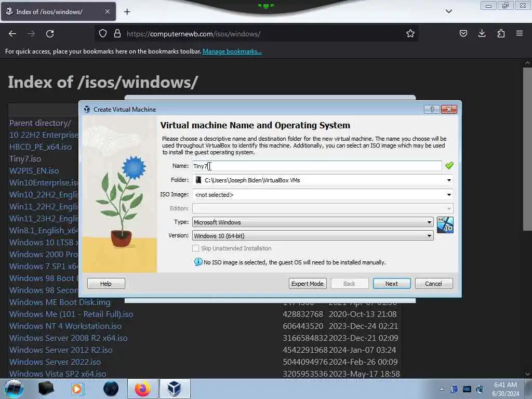Open a new Firefox tab
The height and width of the screenshot is (399, 532).
tap(127, 12)
